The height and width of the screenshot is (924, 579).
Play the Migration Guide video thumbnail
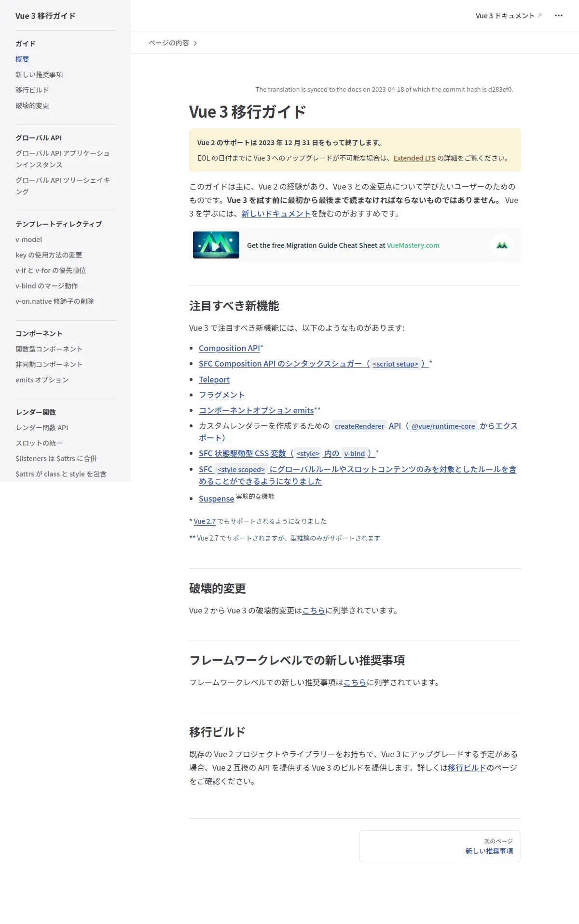(x=216, y=245)
